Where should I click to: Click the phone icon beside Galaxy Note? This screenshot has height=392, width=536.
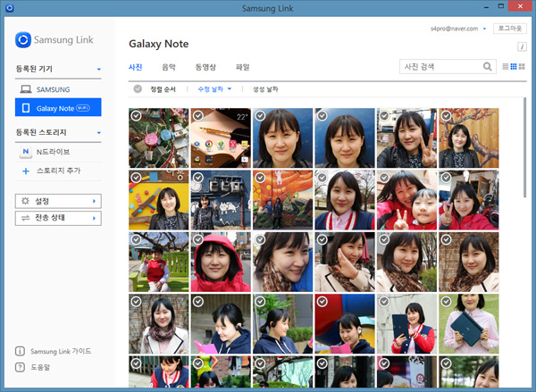pyautogui.click(x=26, y=108)
